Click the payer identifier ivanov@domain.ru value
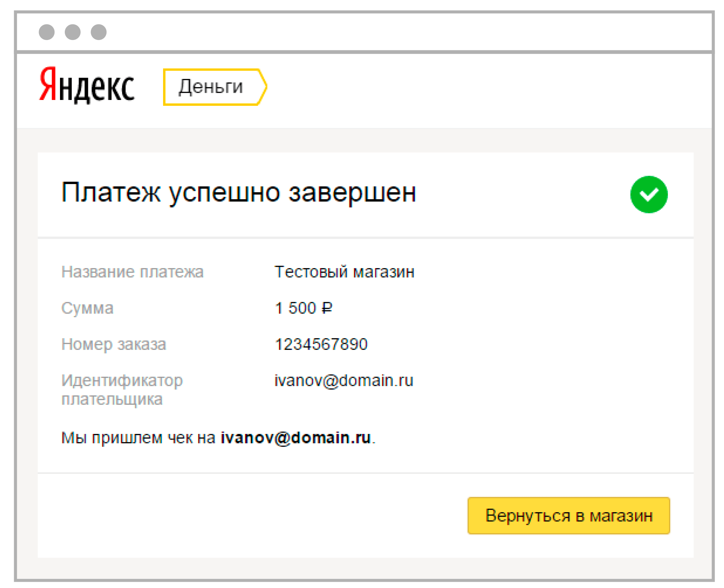The height and width of the screenshot is (588, 724). 344,381
